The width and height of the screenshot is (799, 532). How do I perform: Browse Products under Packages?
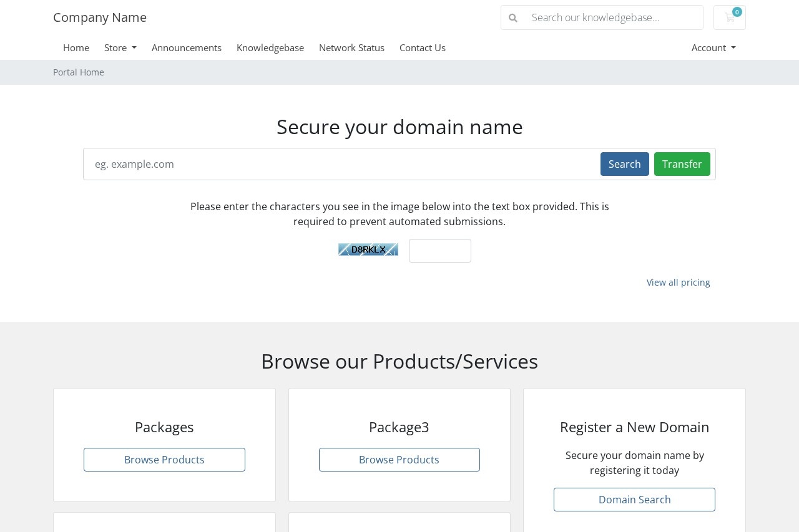pos(164,460)
